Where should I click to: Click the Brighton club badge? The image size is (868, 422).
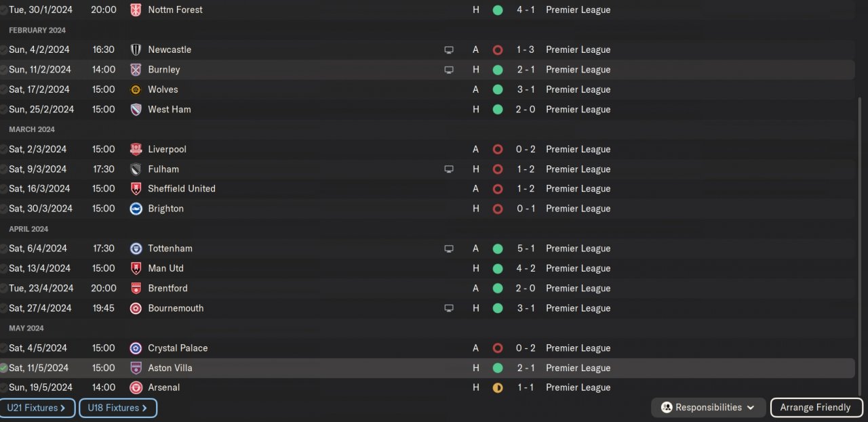click(136, 209)
